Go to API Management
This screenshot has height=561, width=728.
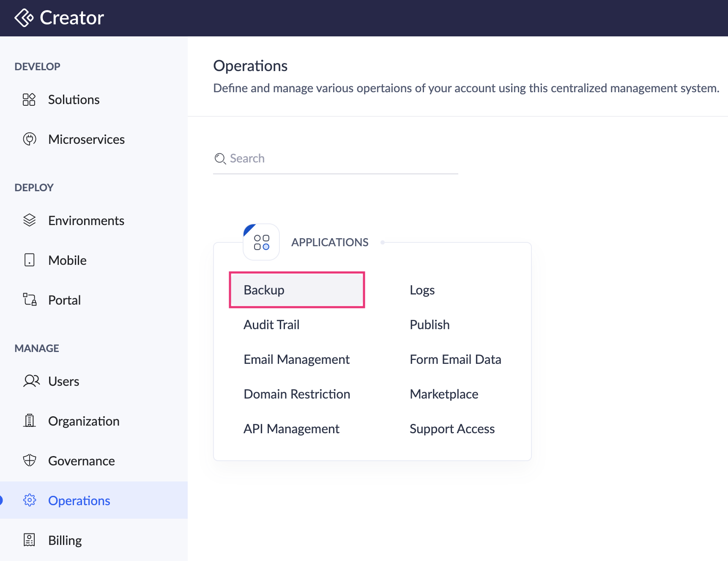pyautogui.click(x=291, y=429)
